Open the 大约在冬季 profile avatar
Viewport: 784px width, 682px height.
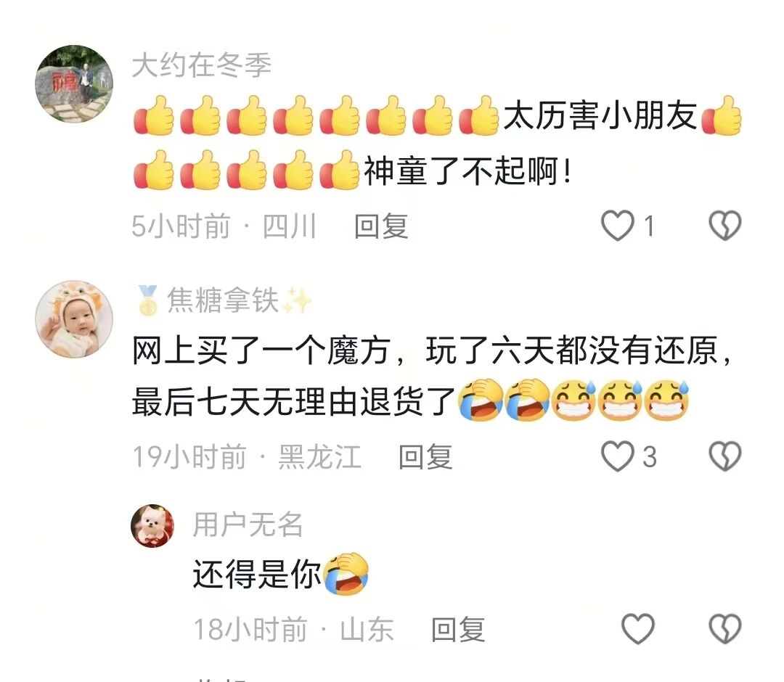click(x=74, y=84)
